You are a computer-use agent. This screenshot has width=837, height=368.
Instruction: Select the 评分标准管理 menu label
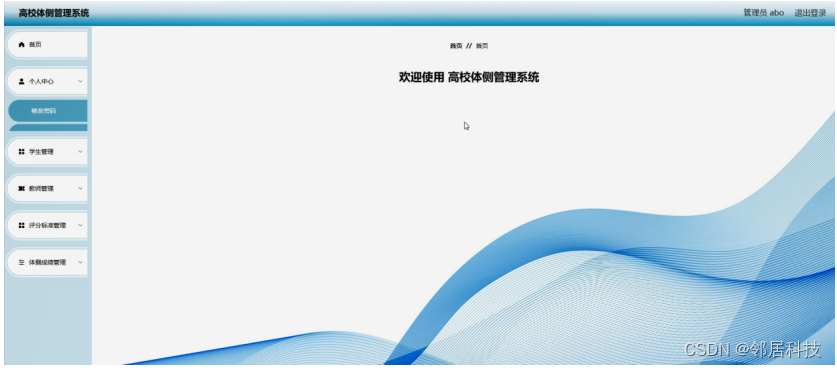(48, 225)
